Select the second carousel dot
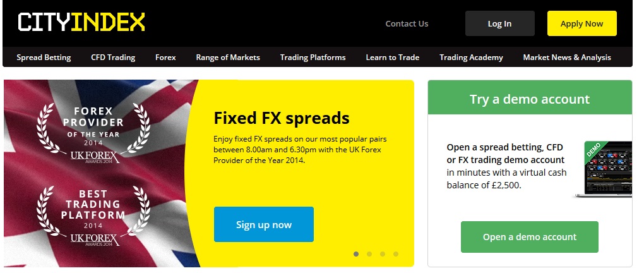 [x=369, y=254]
